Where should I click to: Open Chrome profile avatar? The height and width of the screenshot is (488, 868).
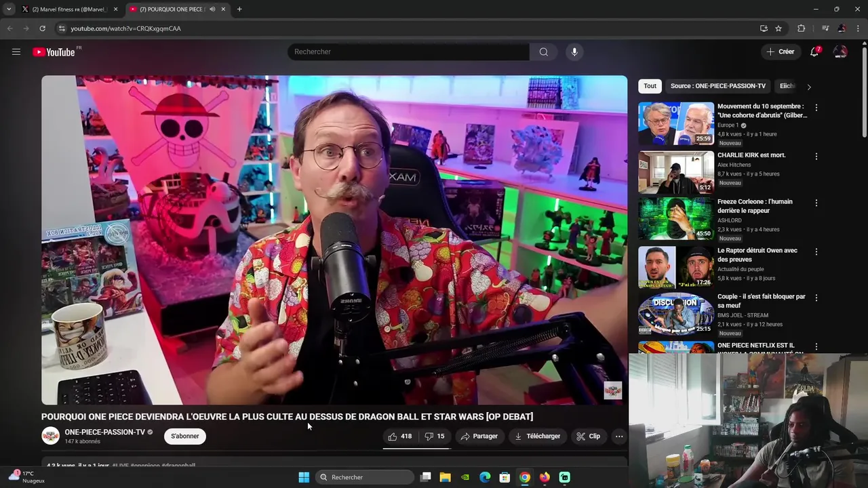click(x=842, y=28)
